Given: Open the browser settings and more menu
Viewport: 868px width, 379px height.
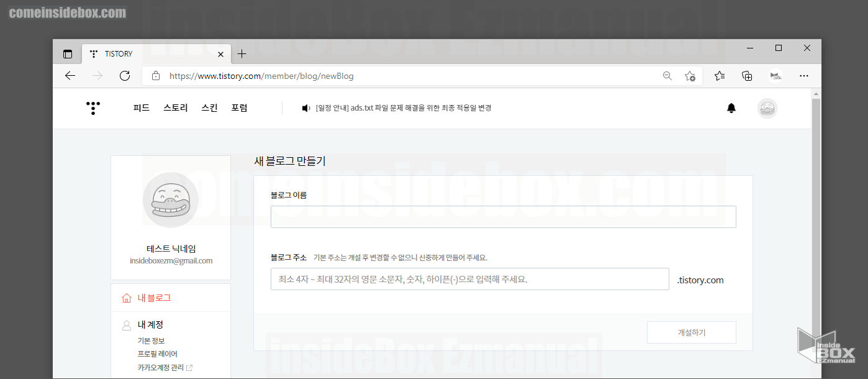Looking at the screenshot, I should [x=804, y=76].
